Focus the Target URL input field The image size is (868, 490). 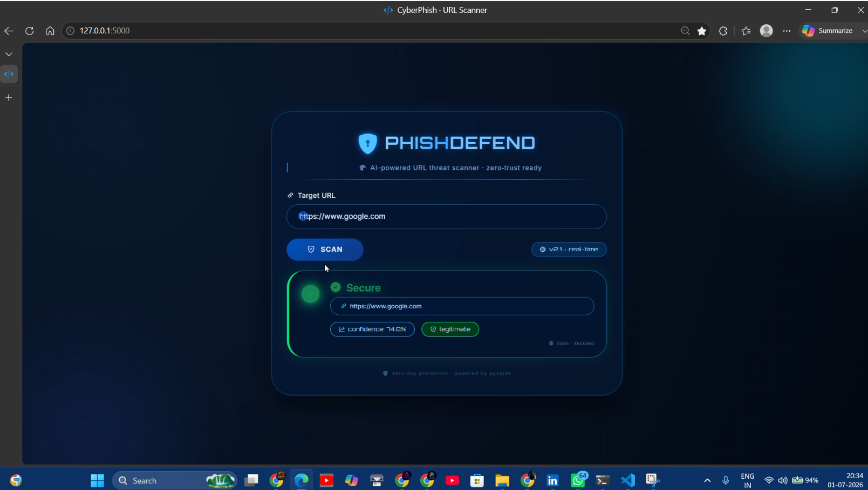point(447,216)
